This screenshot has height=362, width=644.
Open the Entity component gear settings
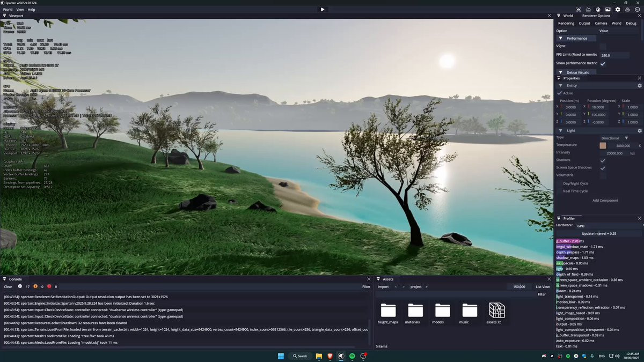(x=639, y=86)
